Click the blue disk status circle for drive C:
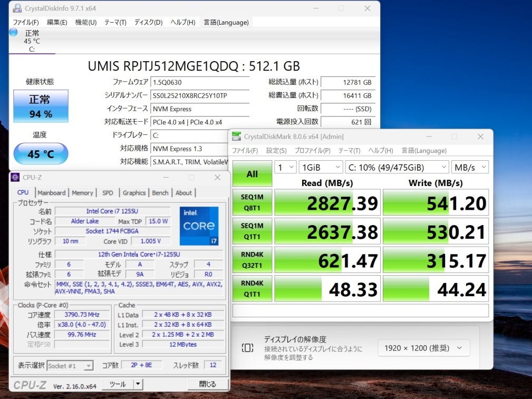 (14, 33)
